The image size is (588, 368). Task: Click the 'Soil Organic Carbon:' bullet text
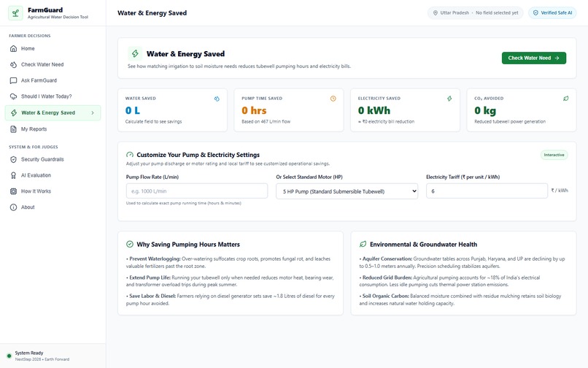pyautogui.click(x=384, y=296)
